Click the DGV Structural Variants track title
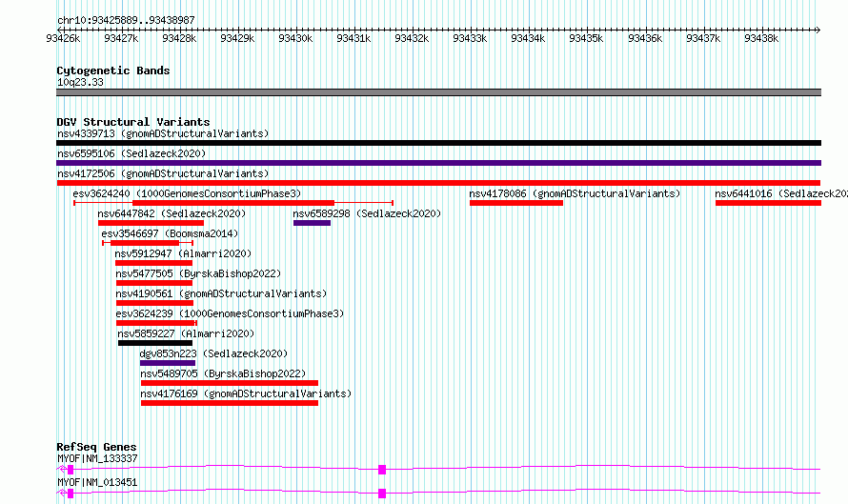Screen dimensions: 848x504 click(x=133, y=122)
